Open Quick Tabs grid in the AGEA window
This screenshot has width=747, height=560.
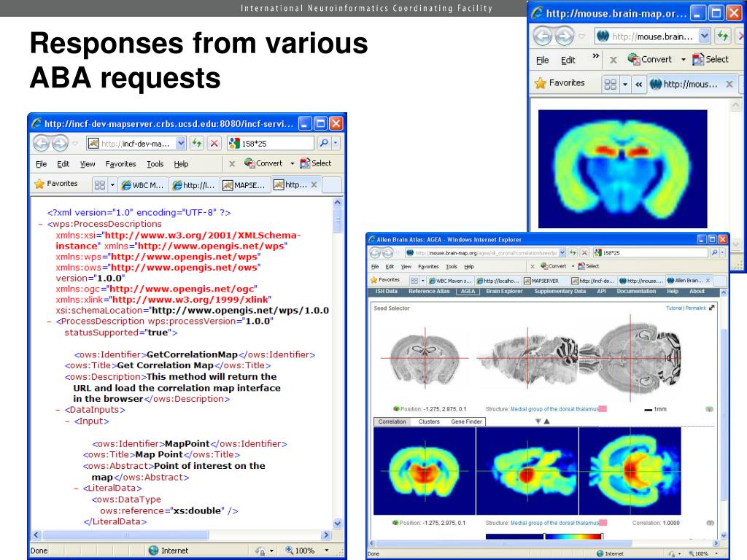click(x=414, y=281)
